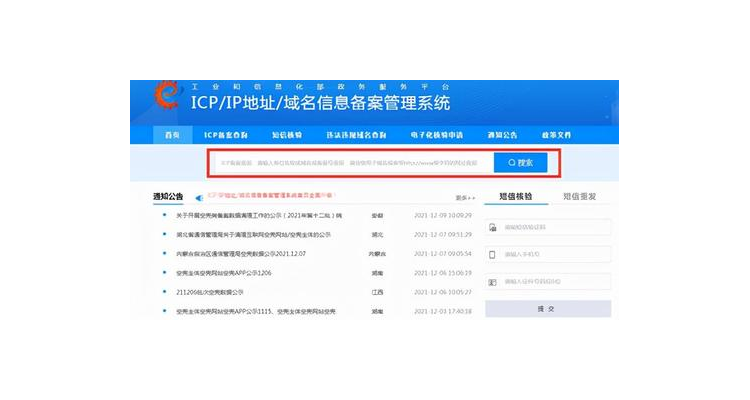750x400 pixels.
Task: Open the 湖北省通信管理局 shell-site cleanup notice
Action: point(254,235)
